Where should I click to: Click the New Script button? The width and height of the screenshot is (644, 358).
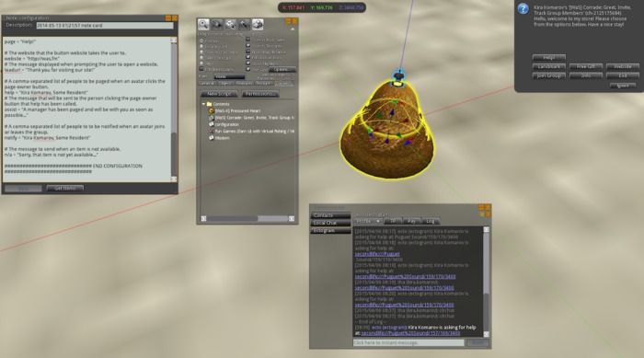tap(219, 94)
